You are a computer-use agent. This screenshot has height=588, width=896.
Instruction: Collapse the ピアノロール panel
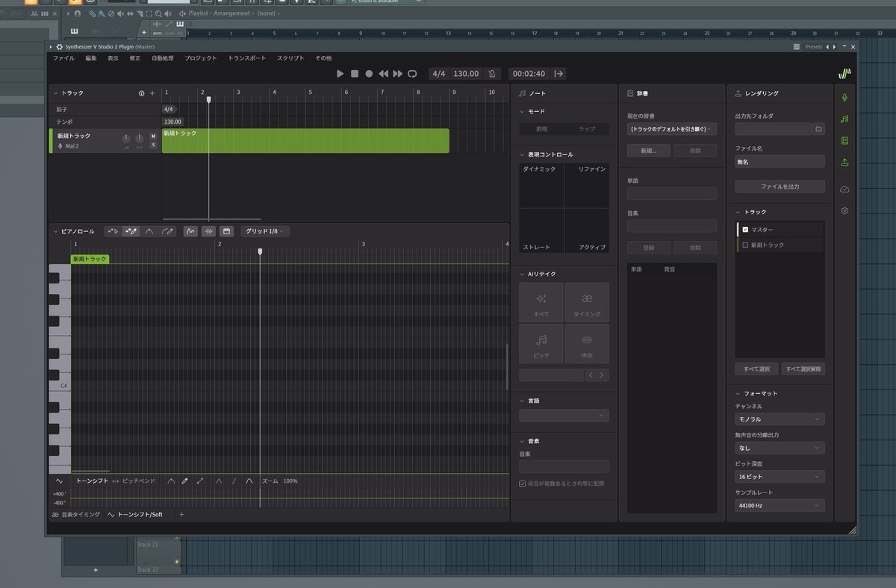[55, 231]
